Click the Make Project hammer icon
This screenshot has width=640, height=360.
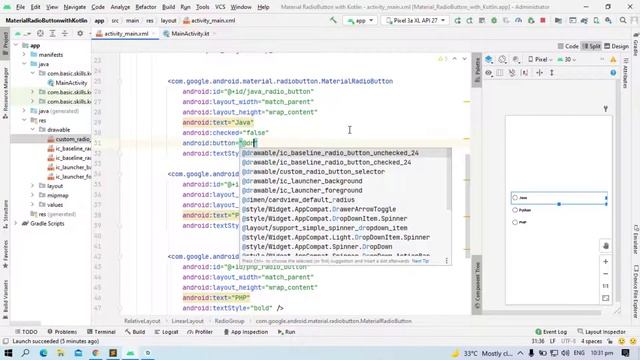coord(333,20)
